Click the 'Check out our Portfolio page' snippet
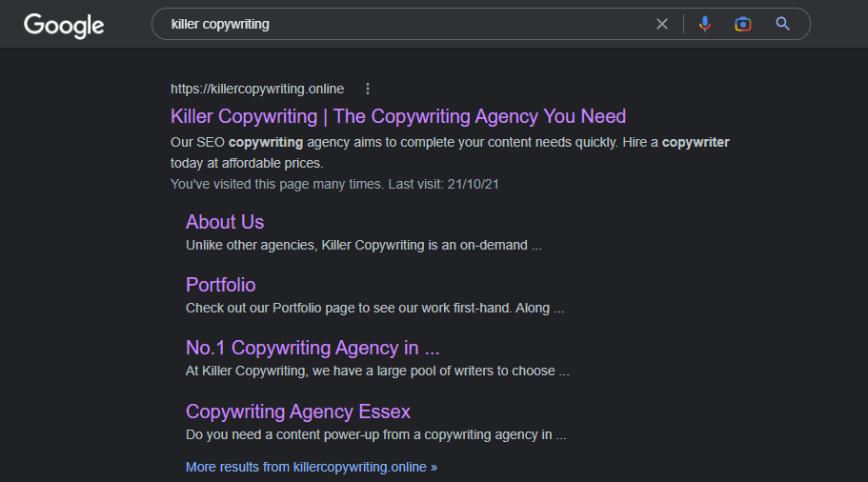868x482 pixels. (x=374, y=309)
